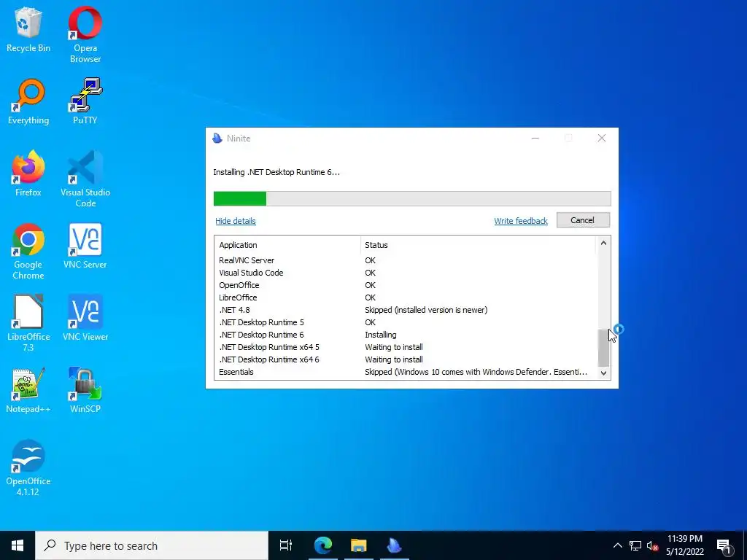Open the network status tray icon
747x560 pixels.
click(x=635, y=545)
